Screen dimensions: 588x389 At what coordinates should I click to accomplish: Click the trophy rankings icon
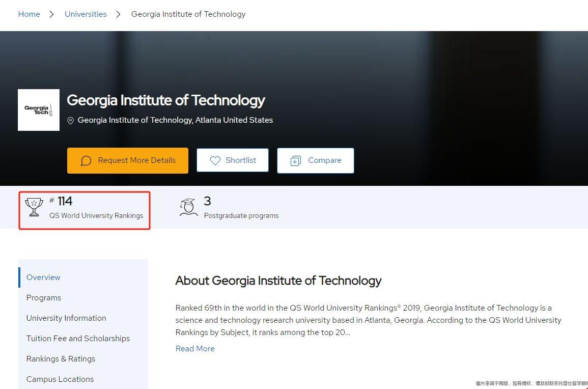click(34, 207)
